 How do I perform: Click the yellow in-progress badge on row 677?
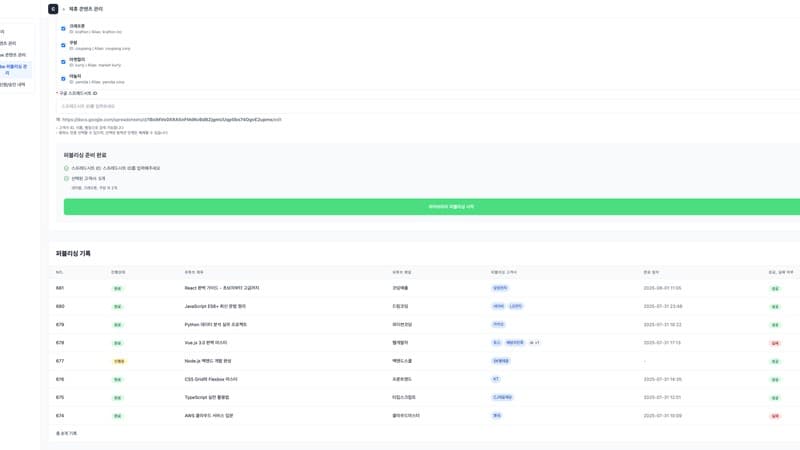tap(119, 361)
